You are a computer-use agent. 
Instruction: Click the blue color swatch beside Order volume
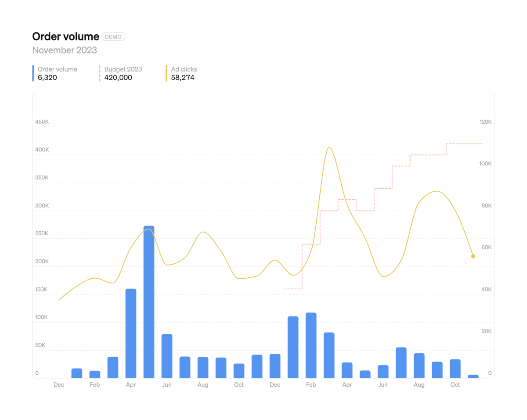[33, 73]
